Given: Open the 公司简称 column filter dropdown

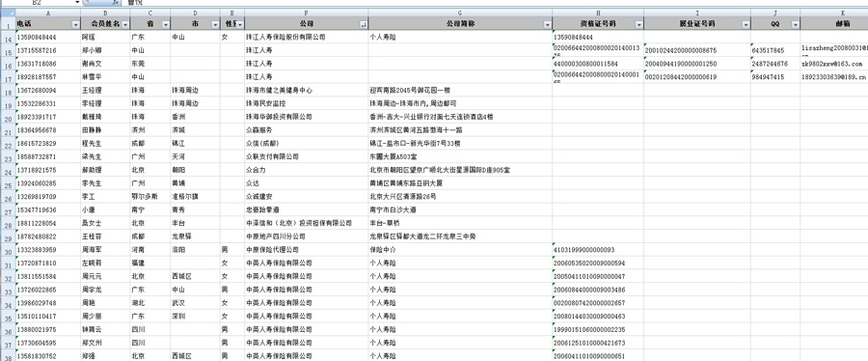Looking at the screenshot, I should pyautogui.click(x=548, y=24).
